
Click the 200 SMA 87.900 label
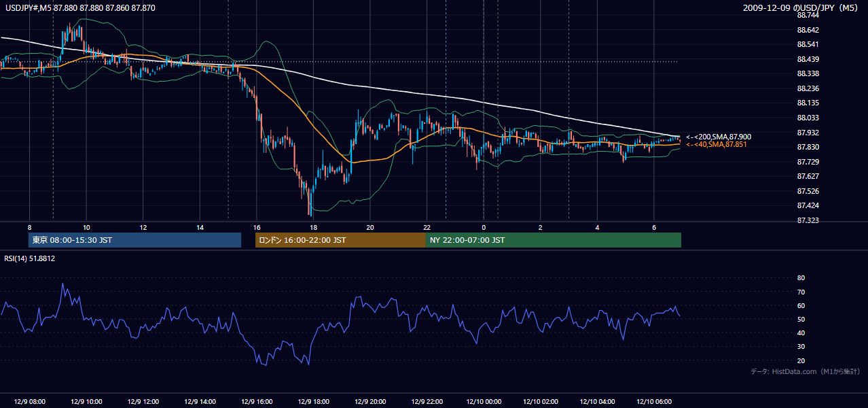[719, 137]
